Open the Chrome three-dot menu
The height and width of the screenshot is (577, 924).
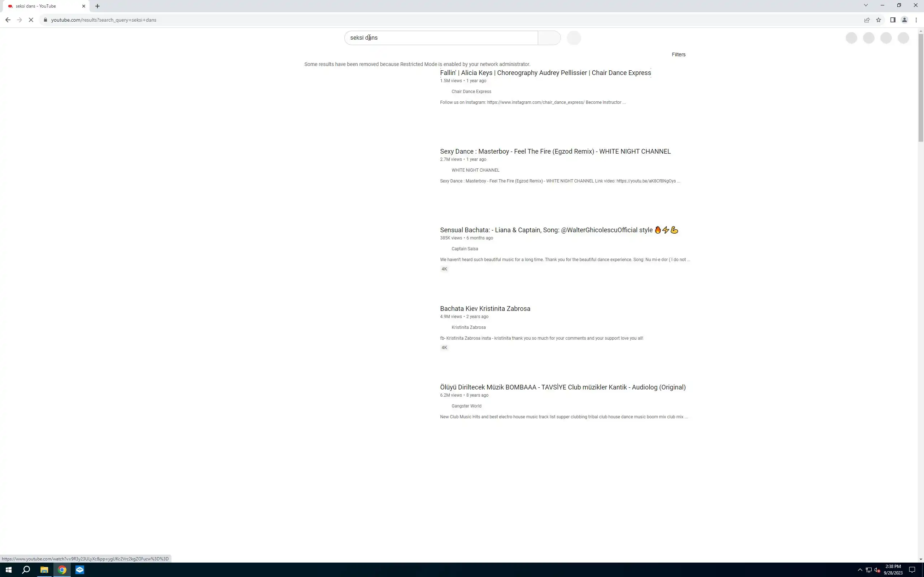916,20
